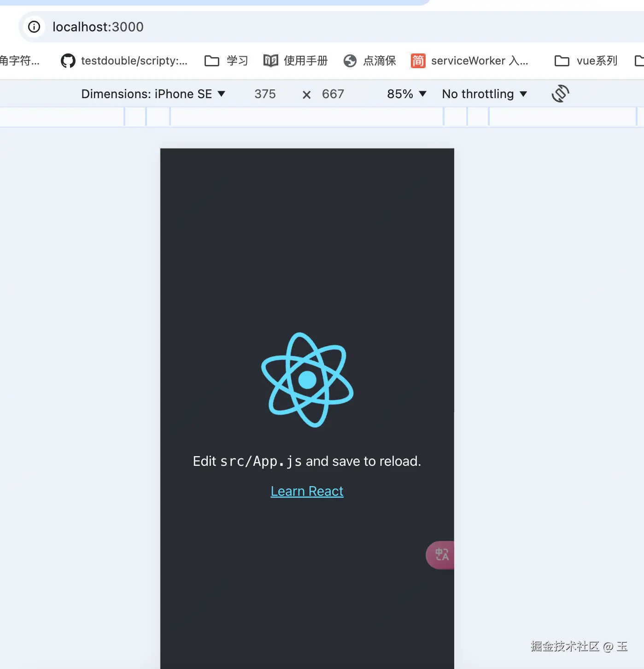Screen dimensions: 644x669
Task: Click the floating translate button
Action: (x=440, y=555)
